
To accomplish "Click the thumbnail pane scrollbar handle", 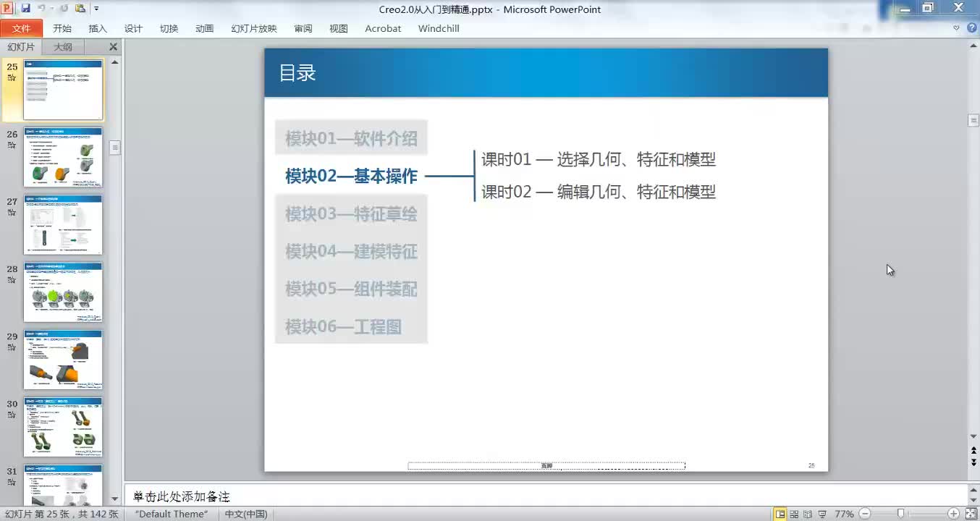I will tap(114, 148).
